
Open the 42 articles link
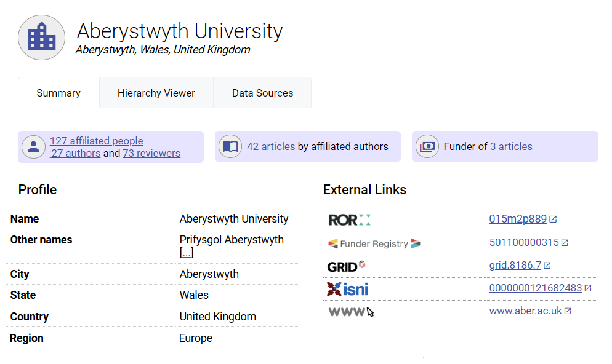pos(271,146)
